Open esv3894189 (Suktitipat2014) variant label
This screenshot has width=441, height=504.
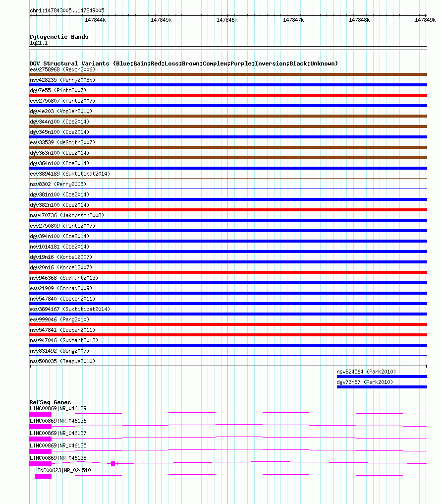70,174
